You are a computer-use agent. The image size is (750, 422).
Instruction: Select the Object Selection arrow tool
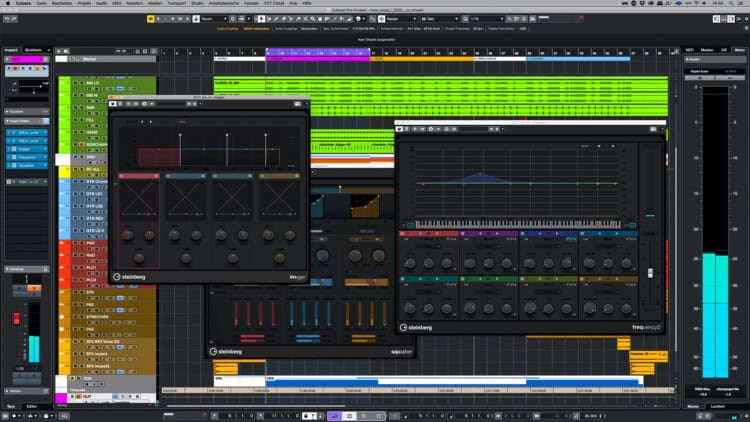tap(261, 19)
